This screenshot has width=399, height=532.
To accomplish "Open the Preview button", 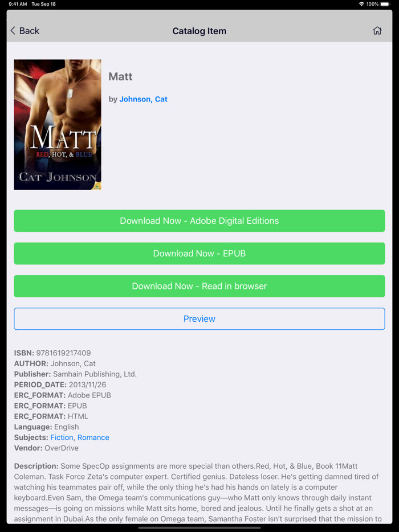I will [199, 318].
